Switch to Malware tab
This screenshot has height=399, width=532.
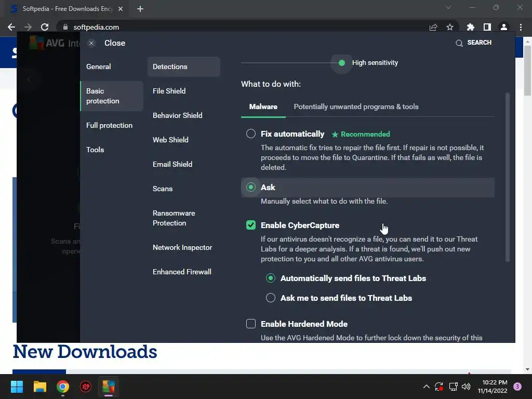[263, 107]
